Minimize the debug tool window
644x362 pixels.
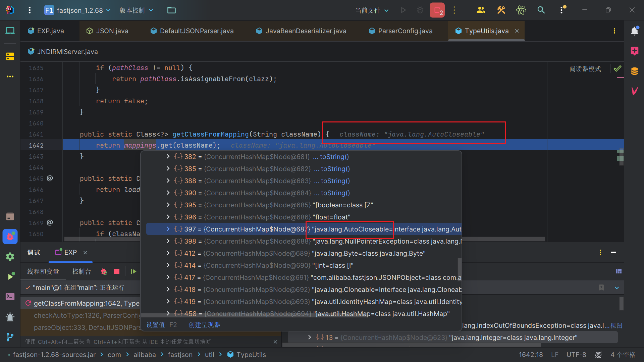tap(613, 252)
